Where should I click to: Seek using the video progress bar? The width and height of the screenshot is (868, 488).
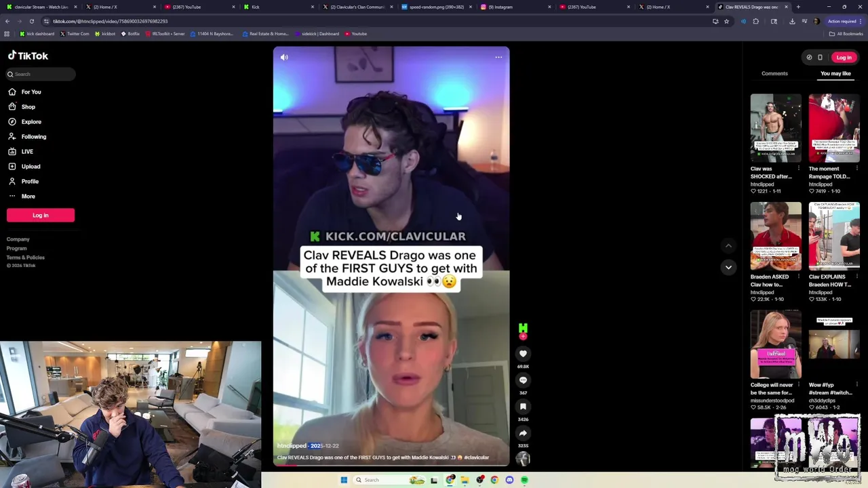click(391, 466)
